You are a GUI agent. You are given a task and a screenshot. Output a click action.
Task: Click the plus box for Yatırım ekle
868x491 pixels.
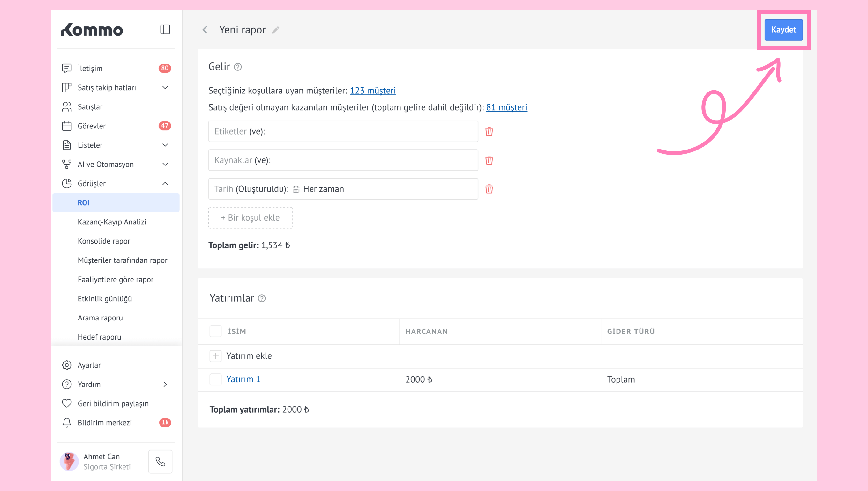click(215, 356)
